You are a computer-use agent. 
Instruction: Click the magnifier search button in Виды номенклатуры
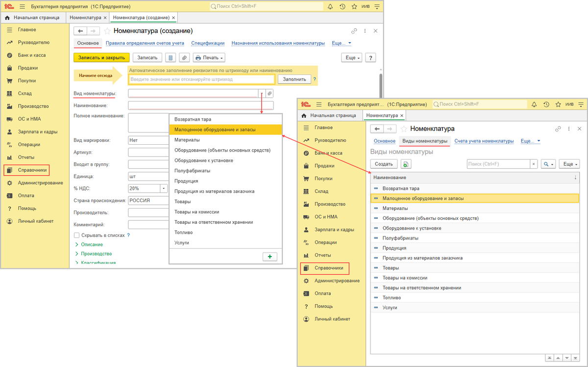548,164
